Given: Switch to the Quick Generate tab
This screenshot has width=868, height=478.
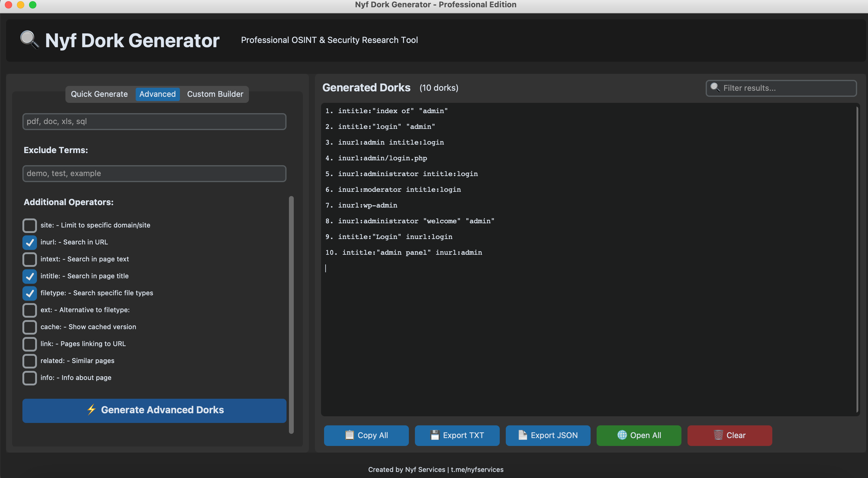Looking at the screenshot, I should [99, 94].
